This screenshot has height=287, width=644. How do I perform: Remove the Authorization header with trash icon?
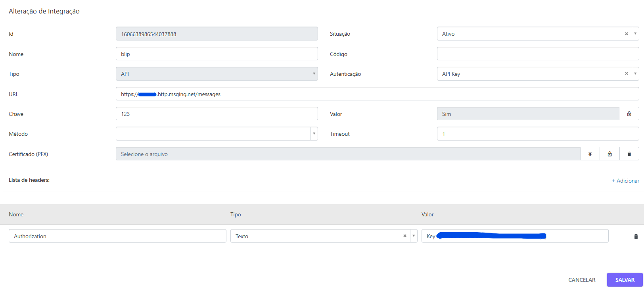pyautogui.click(x=636, y=237)
